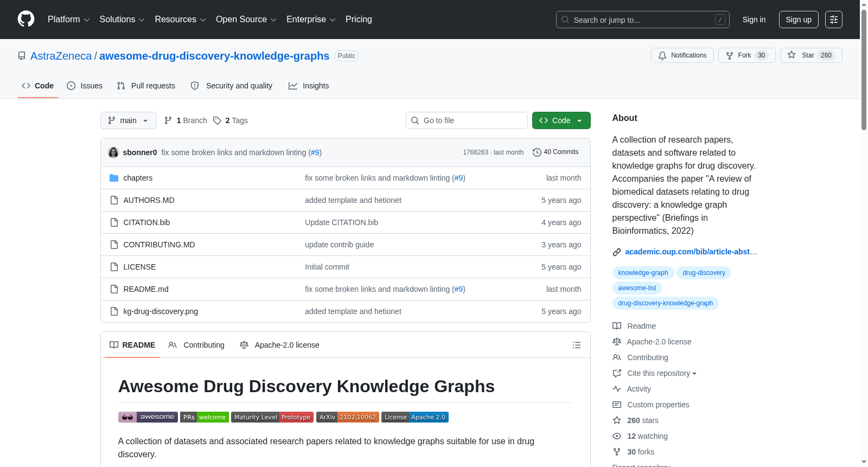
Task: Click the sbonner0 author avatar
Action: tap(113, 152)
